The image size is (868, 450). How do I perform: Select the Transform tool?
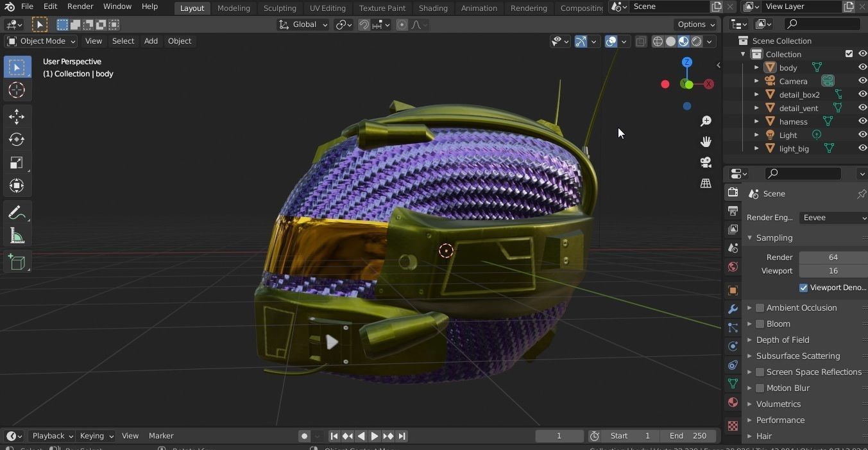[x=17, y=186]
